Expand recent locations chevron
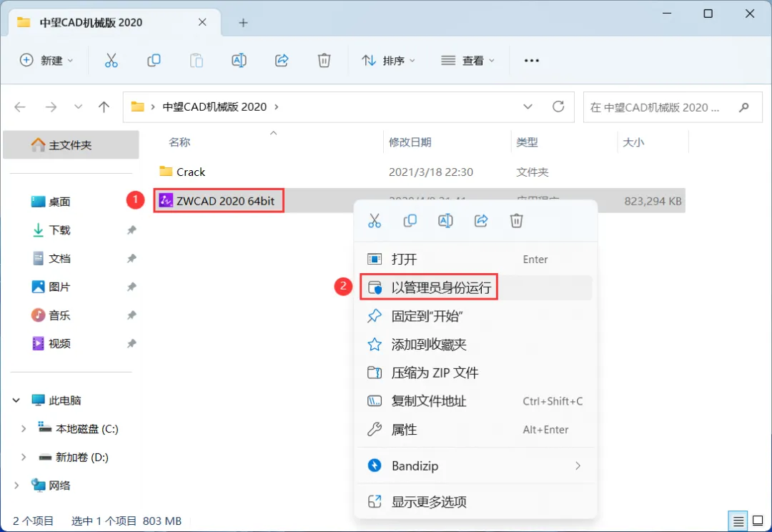This screenshot has width=772, height=532. click(78, 107)
